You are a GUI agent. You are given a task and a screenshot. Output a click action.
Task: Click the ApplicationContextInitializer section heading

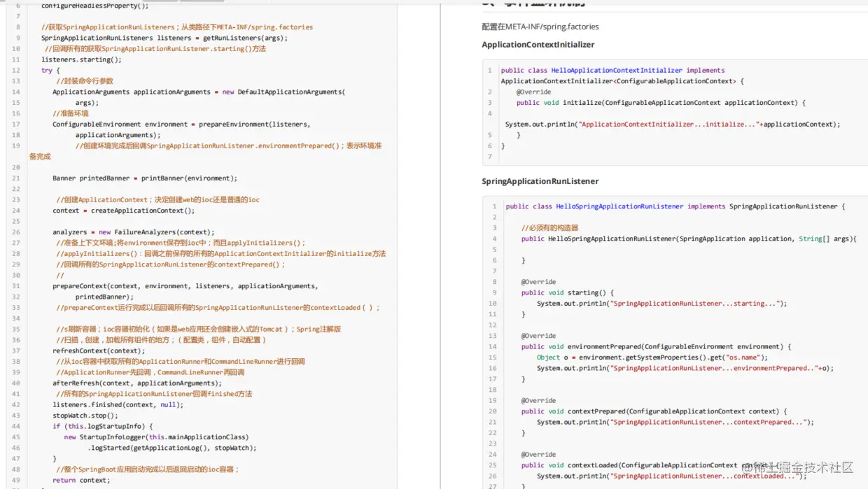[x=538, y=45]
